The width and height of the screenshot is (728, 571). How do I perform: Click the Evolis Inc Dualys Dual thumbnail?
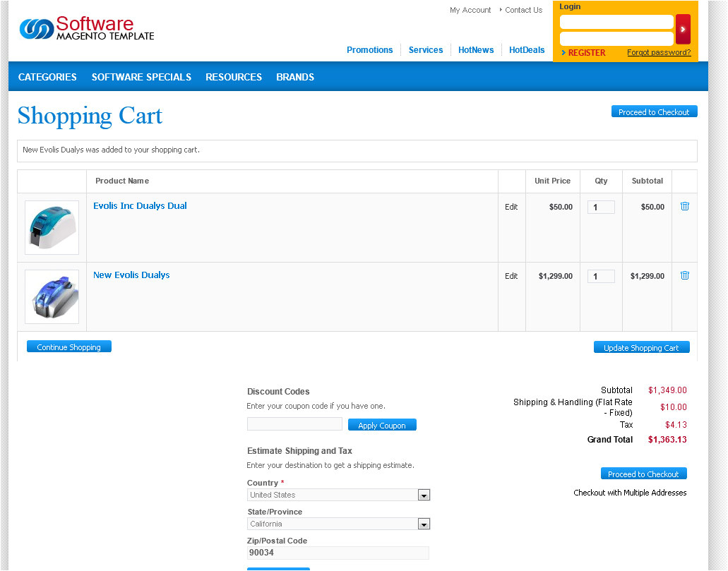coord(52,227)
